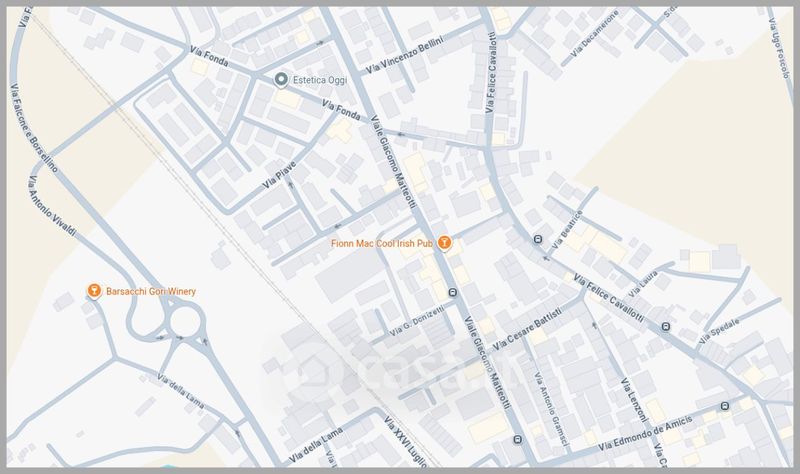Click the bus stop icon near Via Beatrice
The image size is (800, 474).
538,239
